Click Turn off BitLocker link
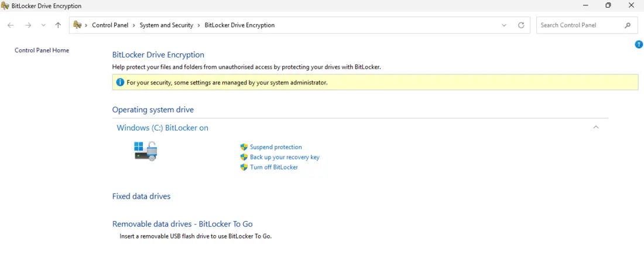 click(x=274, y=167)
